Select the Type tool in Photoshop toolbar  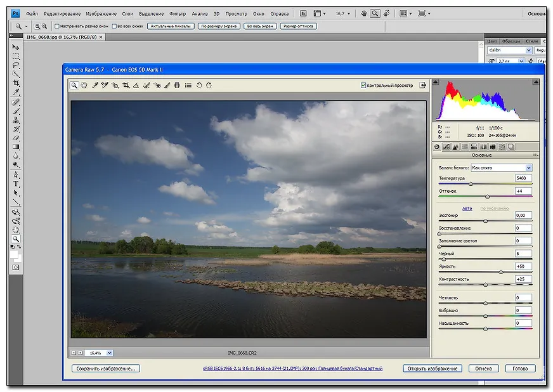[16, 184]
